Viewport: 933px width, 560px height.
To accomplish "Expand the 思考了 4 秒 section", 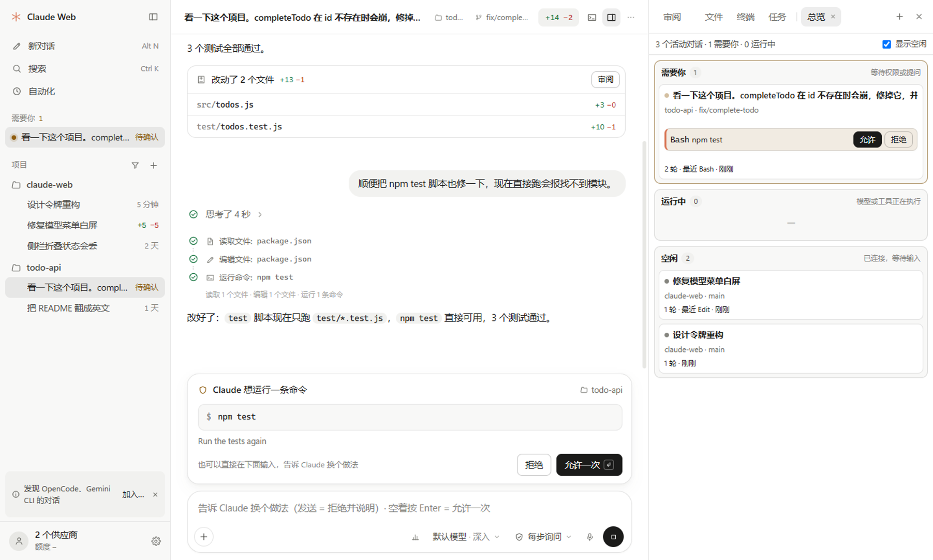I will [227, 214].
